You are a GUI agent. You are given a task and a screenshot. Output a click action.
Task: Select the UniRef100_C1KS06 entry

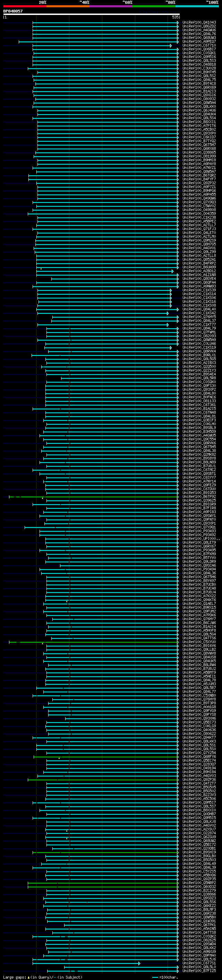coord(199,298)
